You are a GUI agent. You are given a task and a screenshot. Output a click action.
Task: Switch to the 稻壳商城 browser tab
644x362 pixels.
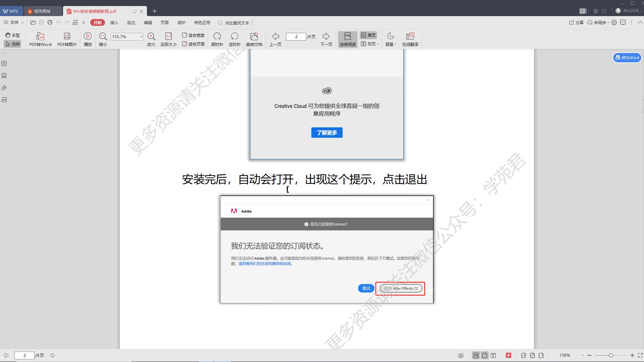point(43,11)
